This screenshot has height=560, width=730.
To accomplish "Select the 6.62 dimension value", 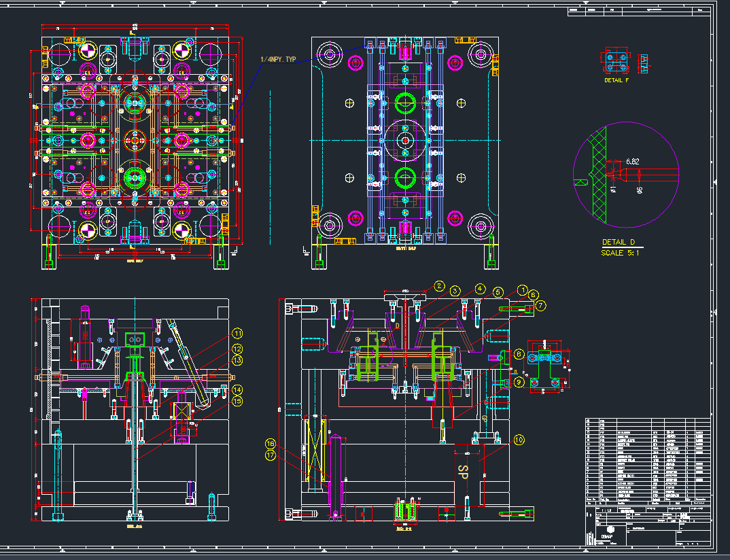I will (x=632, y=162).
